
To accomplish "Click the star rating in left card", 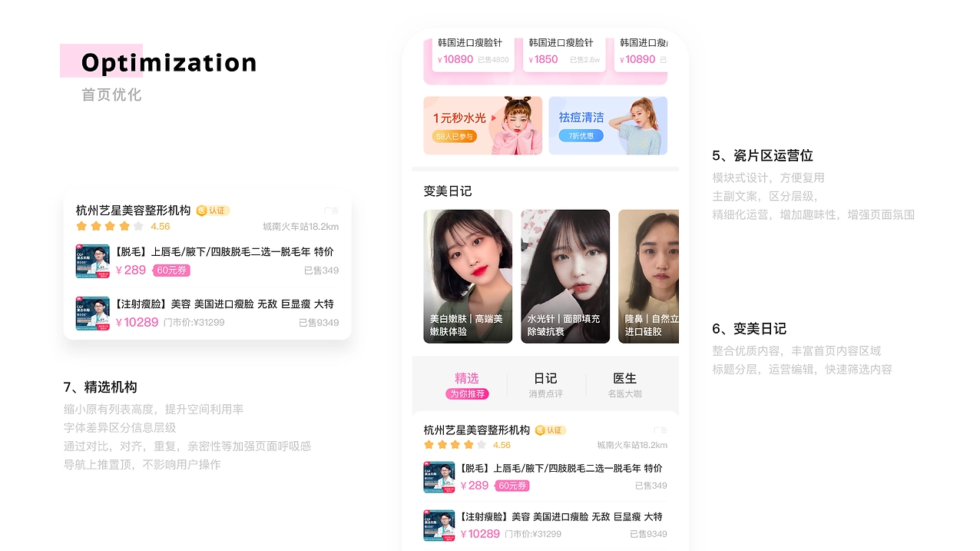I will coord(110,227).
